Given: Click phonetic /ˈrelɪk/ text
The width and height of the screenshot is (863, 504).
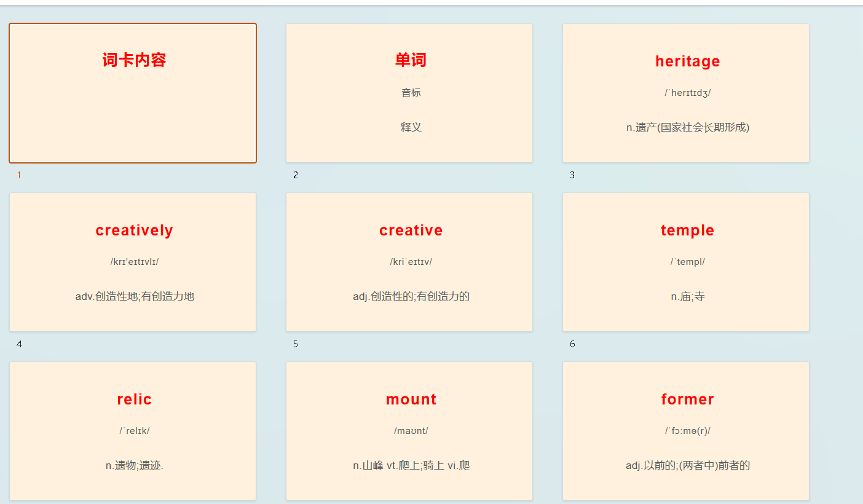Looking at the screenshot, I should coord(135,431).
